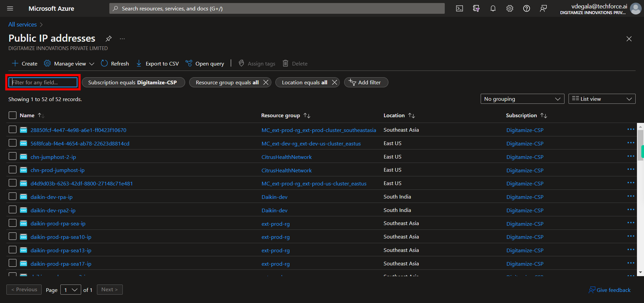This screenshot has width=644, height=303.
Task: Sort by Subscription column arrows
Action: [544, 116]
